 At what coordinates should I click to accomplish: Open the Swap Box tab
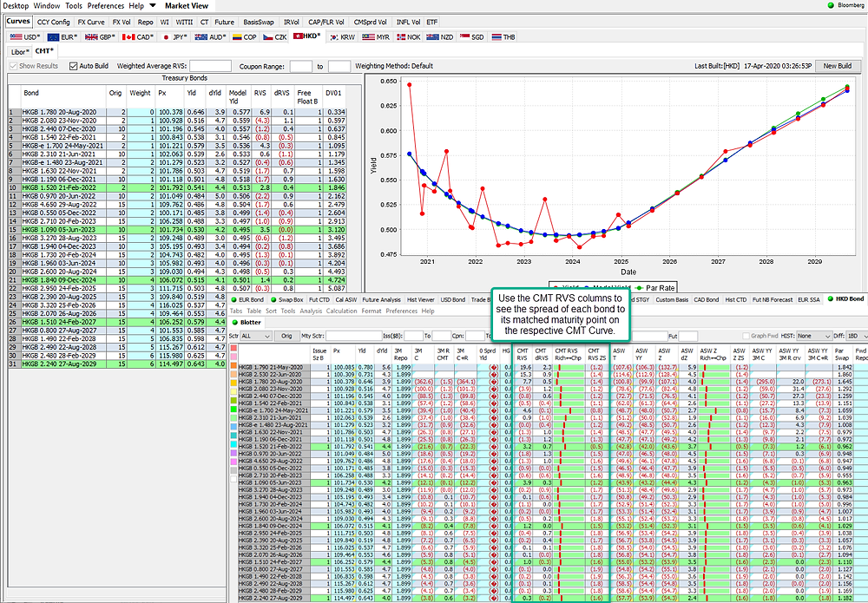pyautogui.click(x=286, y=299)
